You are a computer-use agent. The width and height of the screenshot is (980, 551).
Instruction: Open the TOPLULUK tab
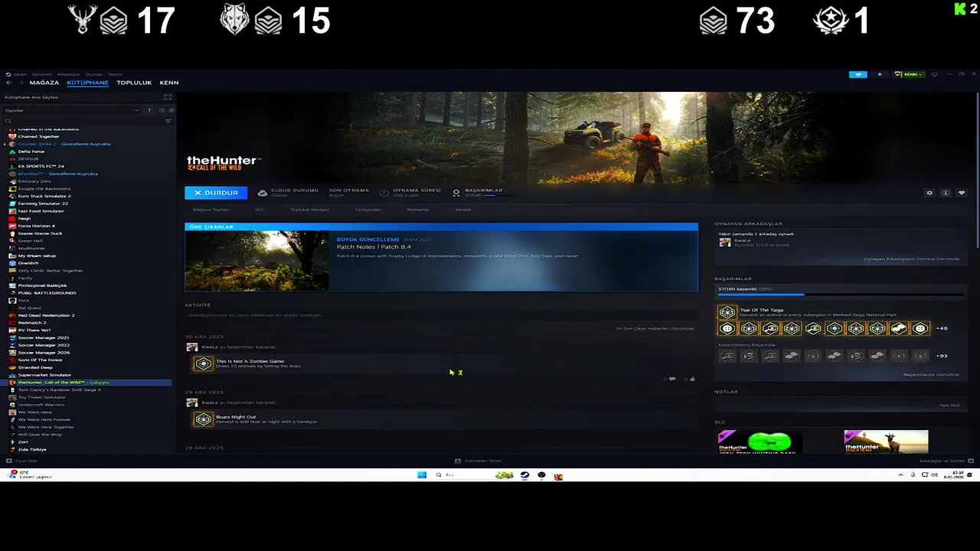pyautogui.click(x=134, y=83)
